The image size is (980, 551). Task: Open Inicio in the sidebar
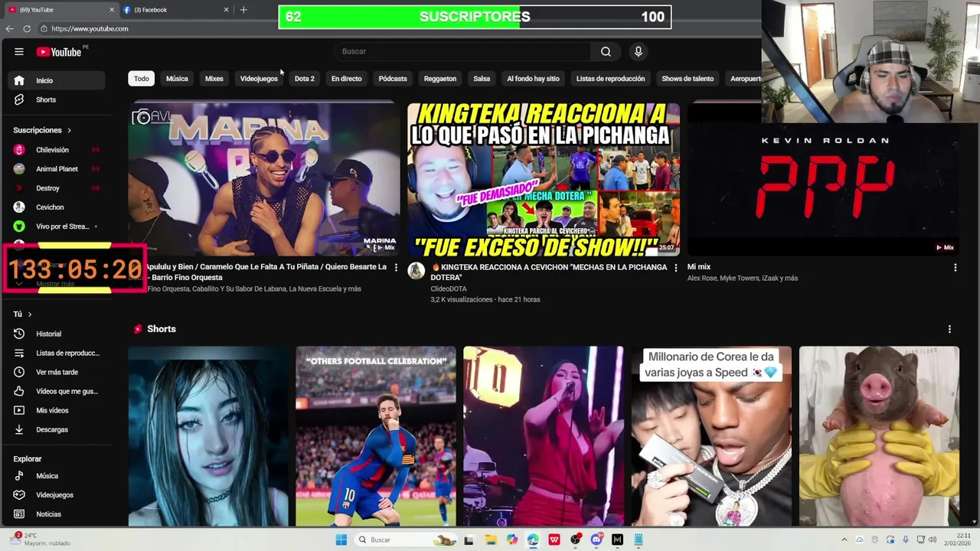[57, 80]
